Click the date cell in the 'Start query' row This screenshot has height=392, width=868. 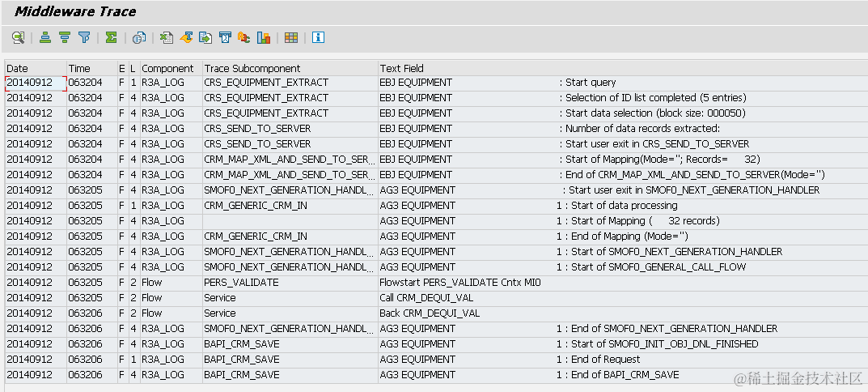pyautogui.click(x=36, y=83)
